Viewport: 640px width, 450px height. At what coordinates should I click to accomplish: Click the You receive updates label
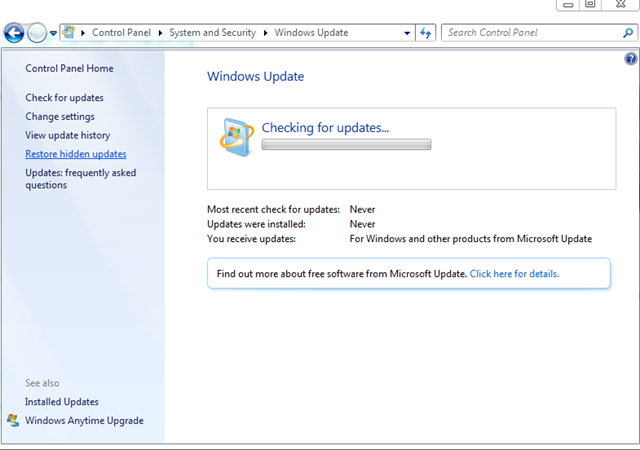pyautogui.click(x=251, y=239)
